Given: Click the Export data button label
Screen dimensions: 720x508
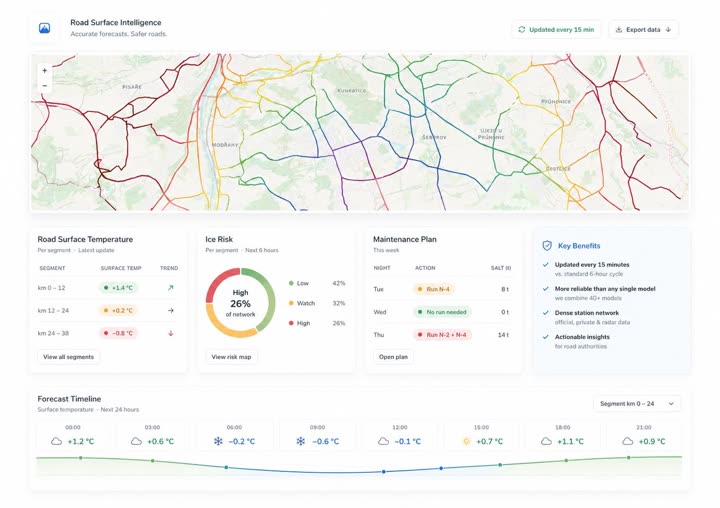Looking at the screenshot, I should pos(643,29).
